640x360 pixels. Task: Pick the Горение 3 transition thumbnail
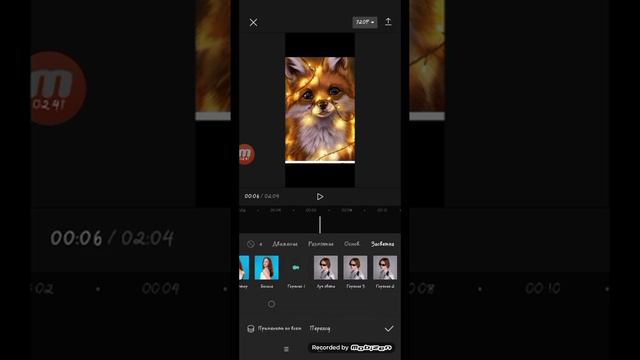(355, 268)
